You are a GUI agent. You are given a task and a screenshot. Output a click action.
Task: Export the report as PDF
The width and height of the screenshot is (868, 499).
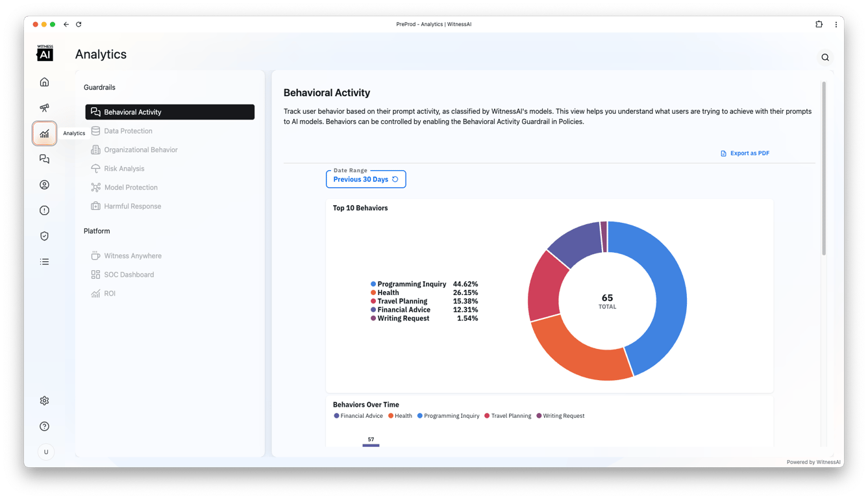point(745,153)
